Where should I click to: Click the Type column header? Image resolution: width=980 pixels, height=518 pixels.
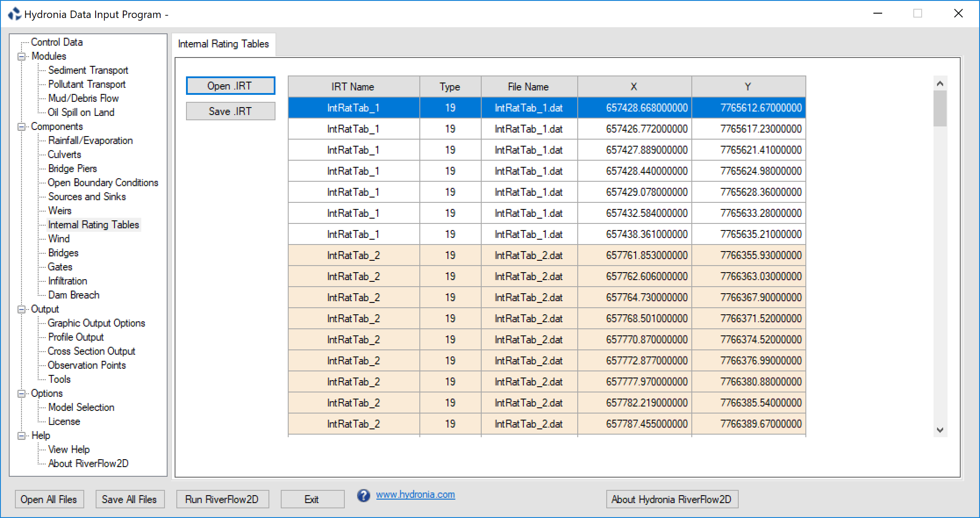[451, 86]
